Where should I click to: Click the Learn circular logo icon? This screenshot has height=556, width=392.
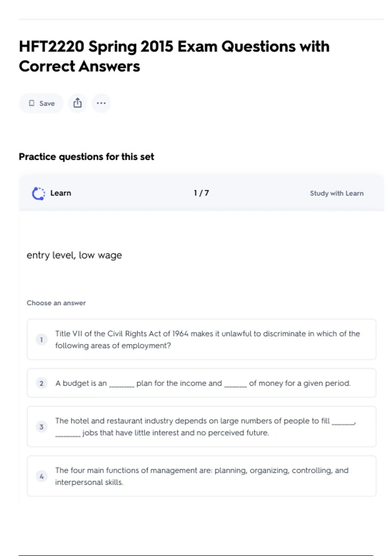39,193
